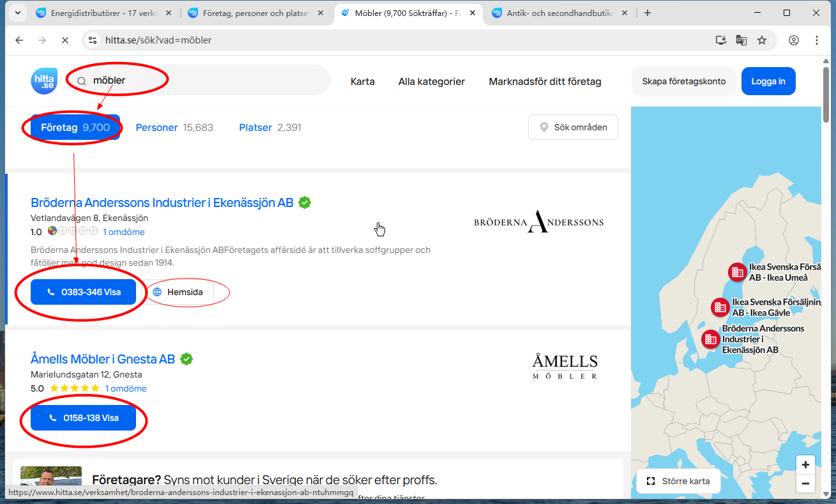Select the Möbler (9,700 Sökträffar) tab

(408, 13)
